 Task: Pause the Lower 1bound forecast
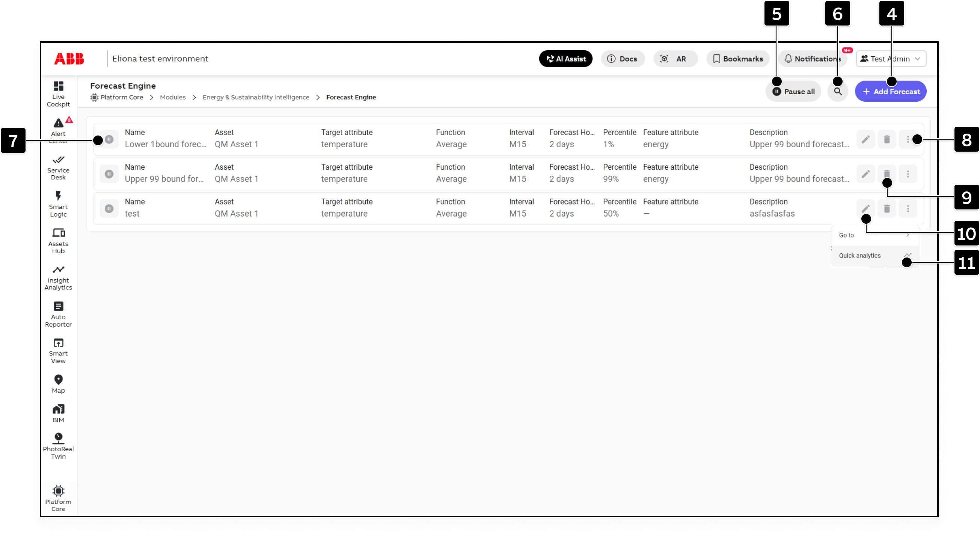tap(109, 139)
